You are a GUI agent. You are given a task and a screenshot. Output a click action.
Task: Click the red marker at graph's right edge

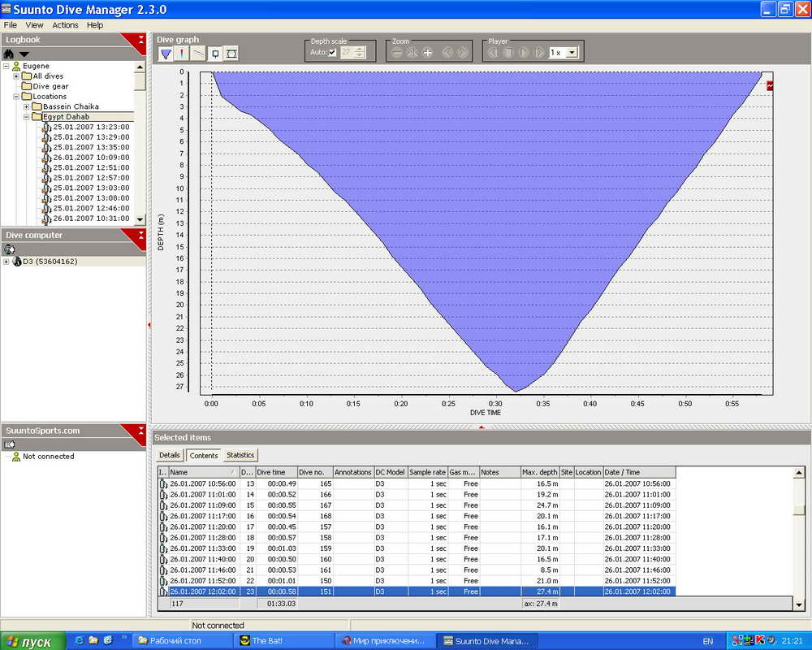770,85
